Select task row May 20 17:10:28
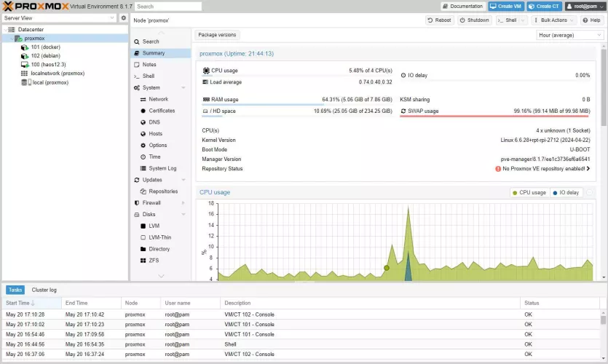Viewport: 608px width, 364px height. [x=301, y=314]
